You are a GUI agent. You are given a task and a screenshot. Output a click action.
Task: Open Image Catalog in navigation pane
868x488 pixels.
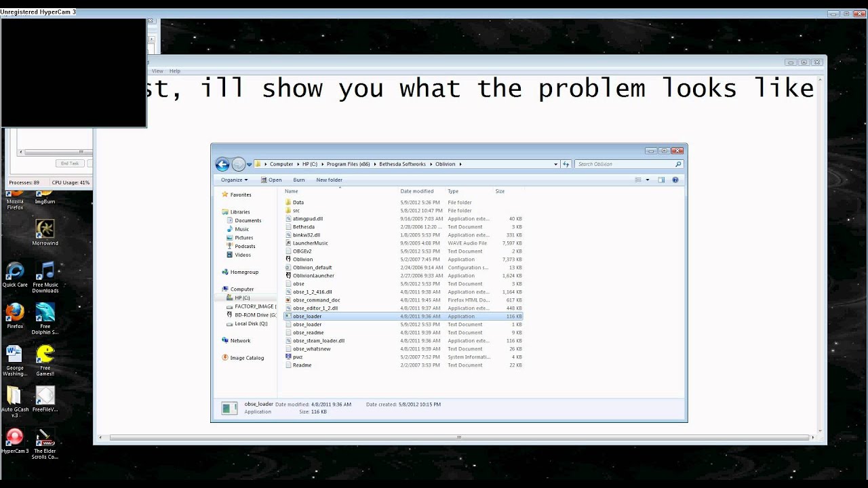click(247, 357)
